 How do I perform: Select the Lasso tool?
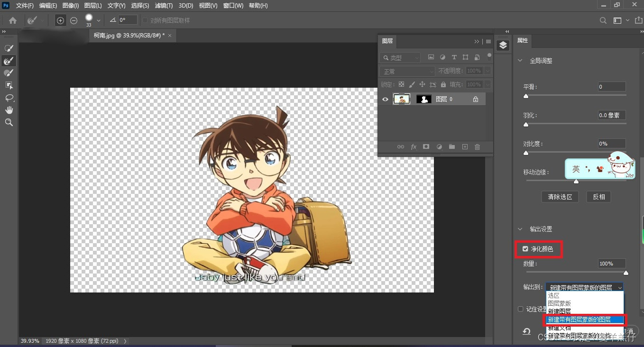point(9,98)
